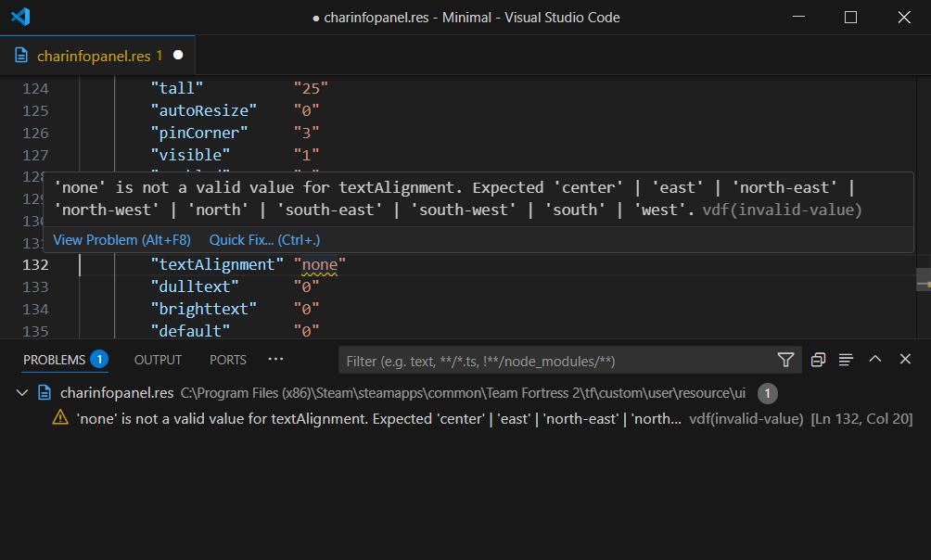
Task: Click the "pinCorner" key on line 126
Action: coord(199,133)
